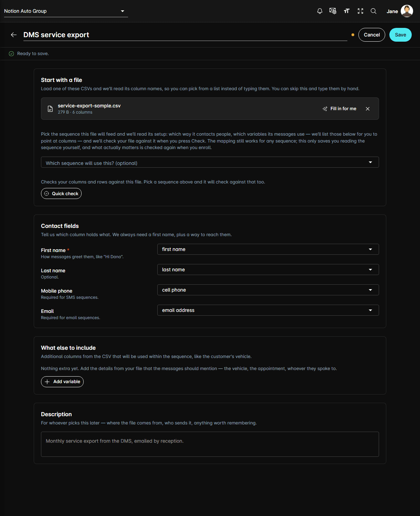Viewport: 420px width, 516px height.
Task: Click into the Description text area
Action: click(x=210, y=444)
